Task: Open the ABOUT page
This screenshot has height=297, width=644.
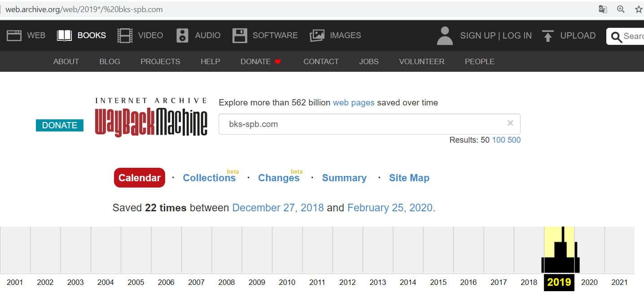Action: (66, 61)
